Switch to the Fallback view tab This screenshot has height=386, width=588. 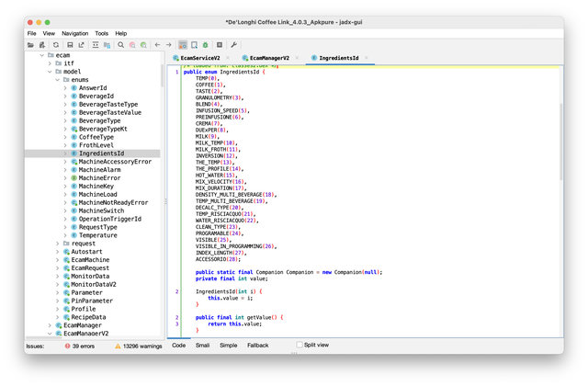click(x=257, y=346)
